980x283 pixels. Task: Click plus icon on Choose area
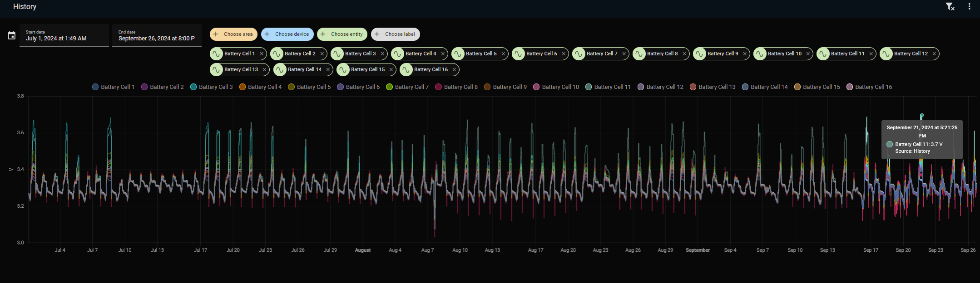(216, 34)
